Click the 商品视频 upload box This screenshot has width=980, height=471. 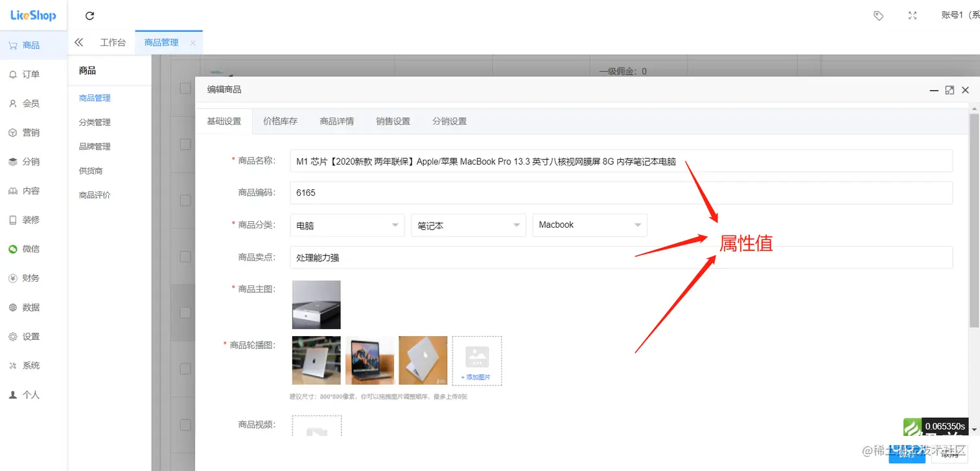[x=316, y=426]
